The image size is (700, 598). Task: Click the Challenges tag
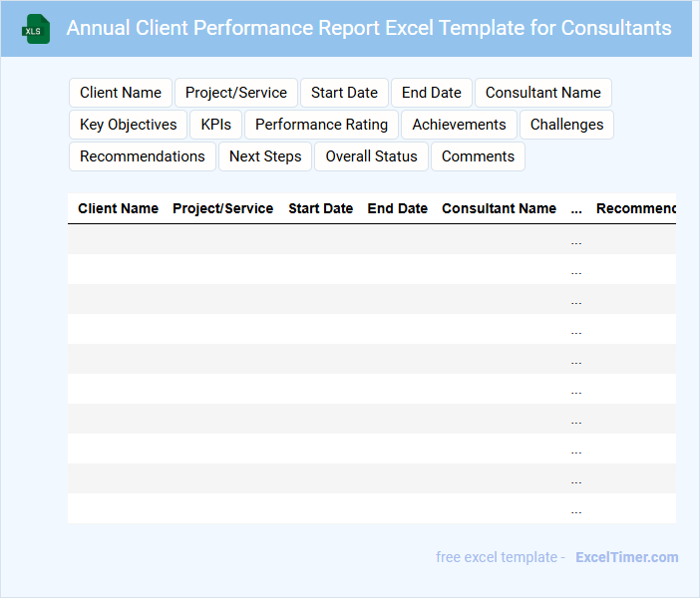[567, 125]
